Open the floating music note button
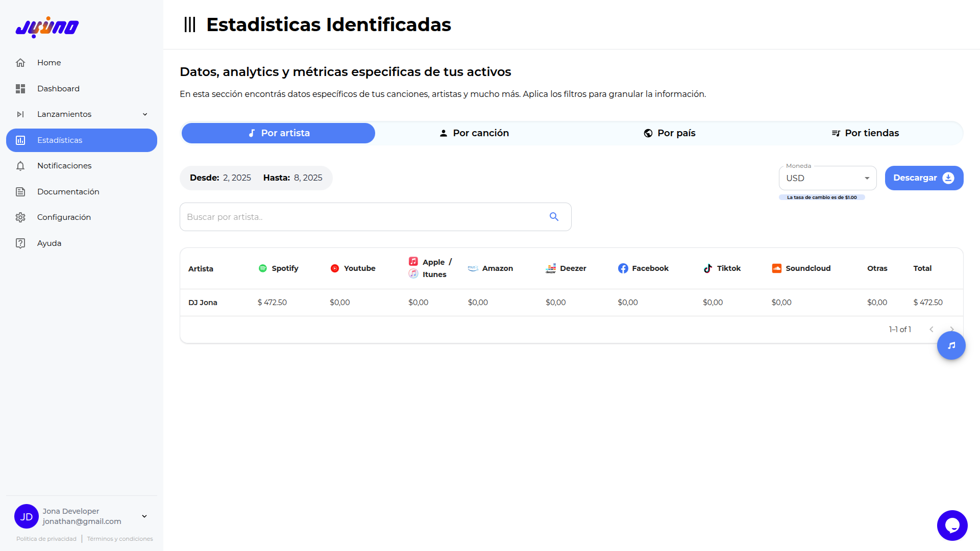Viewport: 980px width, 551px height. coord(951,345)
